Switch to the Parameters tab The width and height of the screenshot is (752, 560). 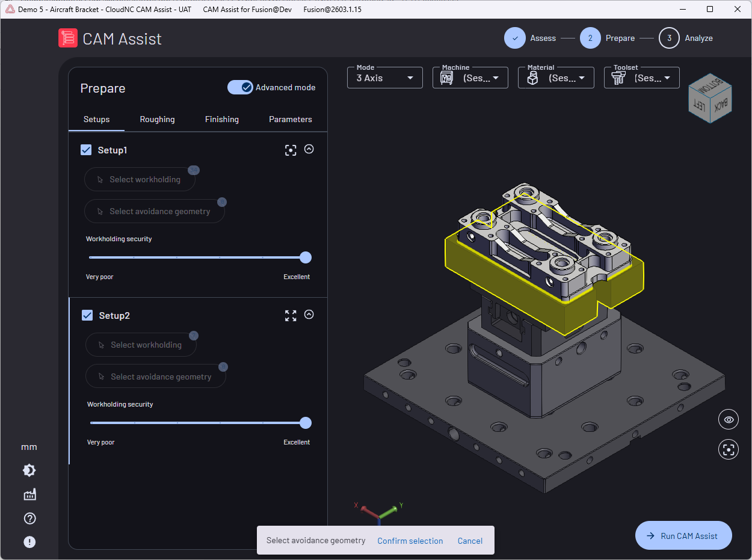click(x=291, y=119)
